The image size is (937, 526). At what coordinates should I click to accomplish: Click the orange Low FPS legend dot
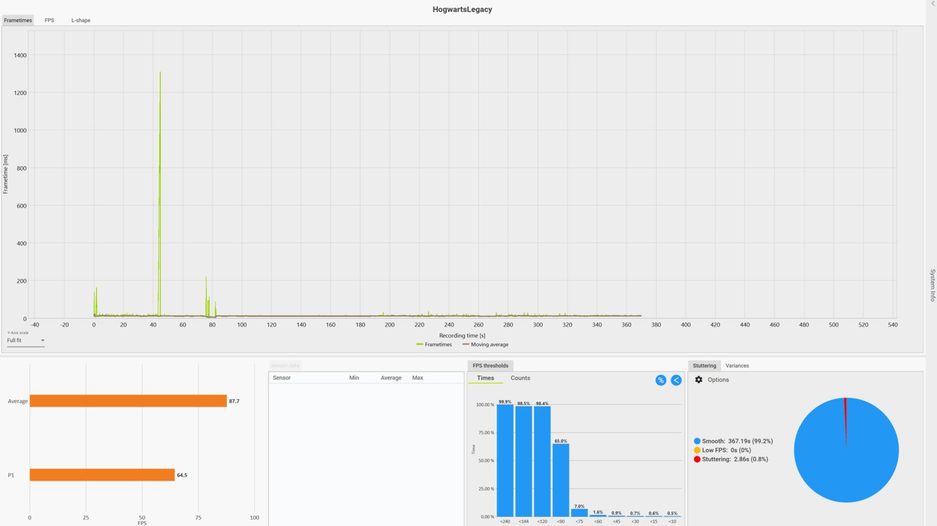pyautogui.click(x=697, y=450)
